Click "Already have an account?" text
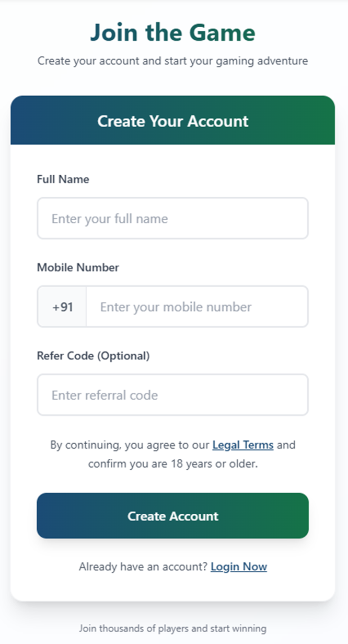348x644 pixels. [143, 567]
